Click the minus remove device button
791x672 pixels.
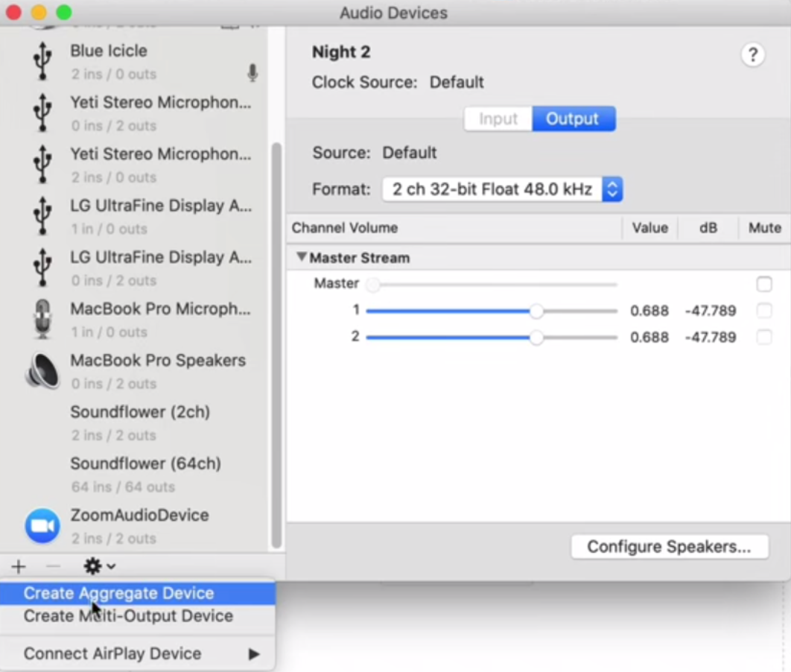pyautogui.click(x=53, y=567)
